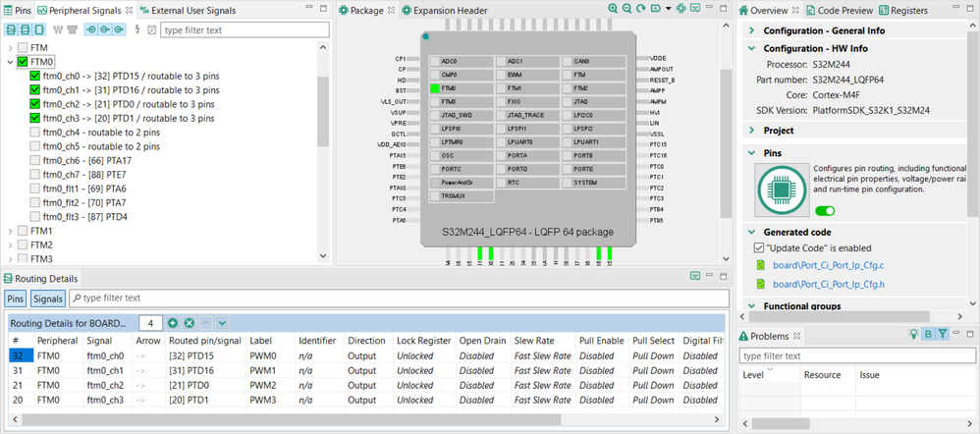This screenshot has width=980, height=434.
Task: Zoom in on the package view
Action: pyautogui.click(x=613, y=9)
